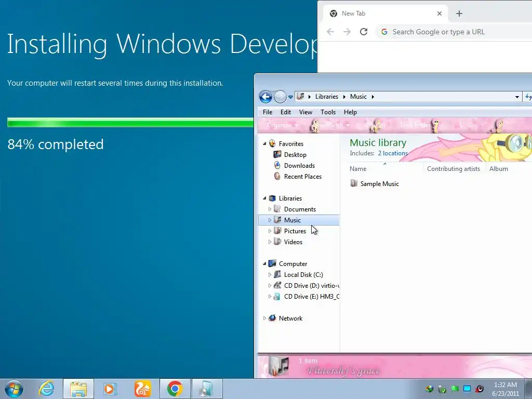532x399 pixels.
Task: Click the Network globe icon
Action: (x=272, y=318)
